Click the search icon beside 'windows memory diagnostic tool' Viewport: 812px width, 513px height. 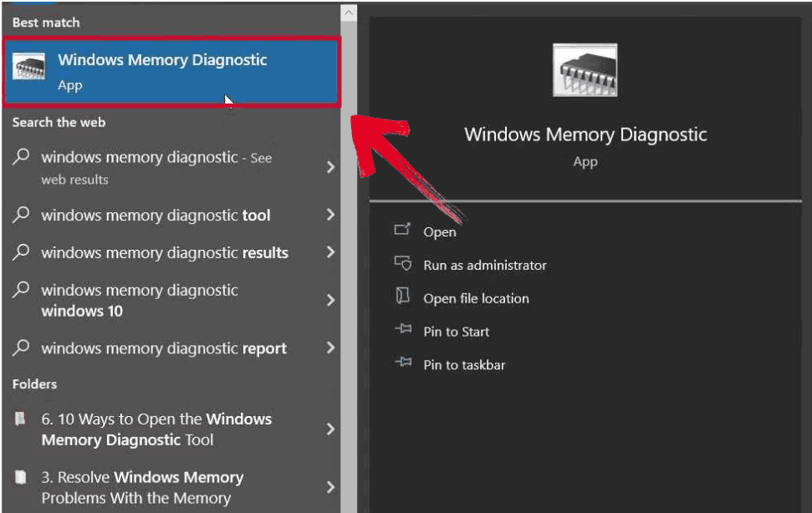(x=21, y=214)
